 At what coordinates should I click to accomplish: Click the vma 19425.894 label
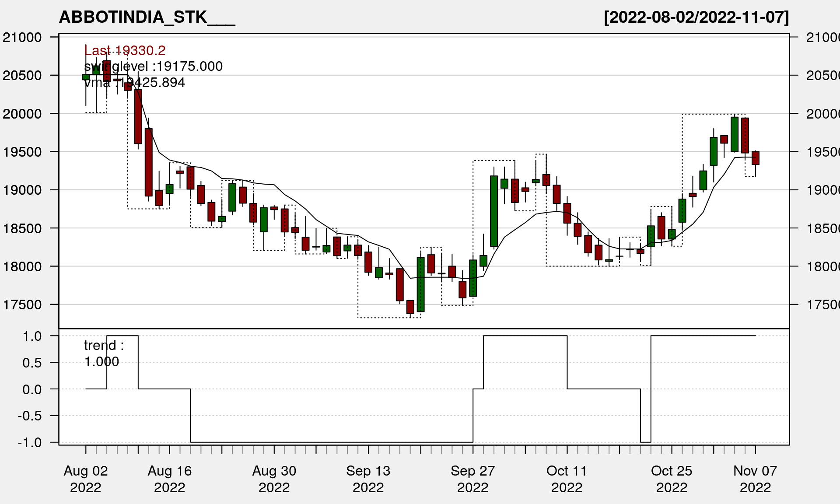pos(134,83)
